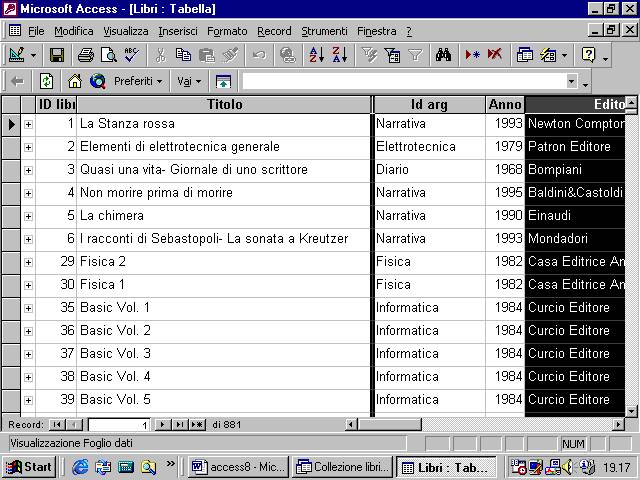The height and width of the screenshot is (480, 640).
Task: Open the Strumenti menu
Action: coord(324,31)
